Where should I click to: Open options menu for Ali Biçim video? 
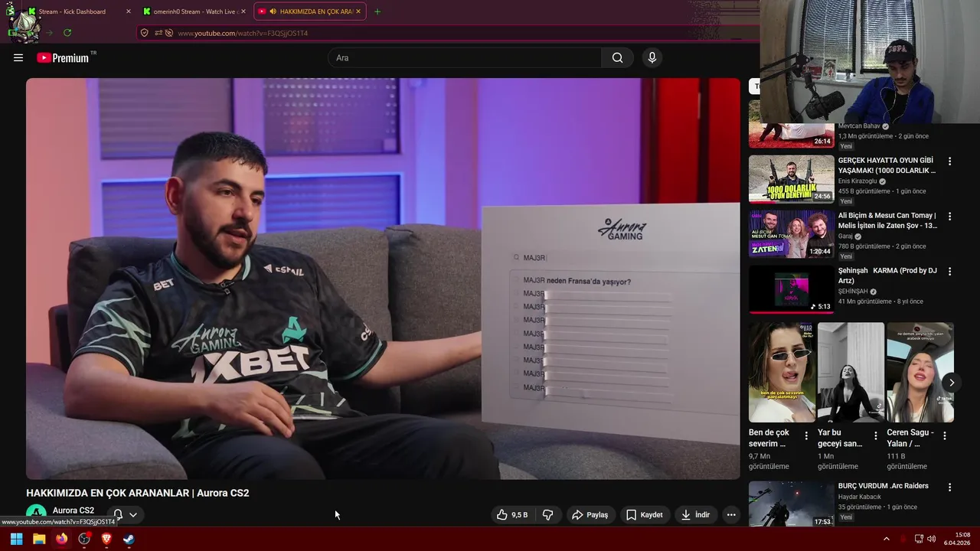(949, 217)
